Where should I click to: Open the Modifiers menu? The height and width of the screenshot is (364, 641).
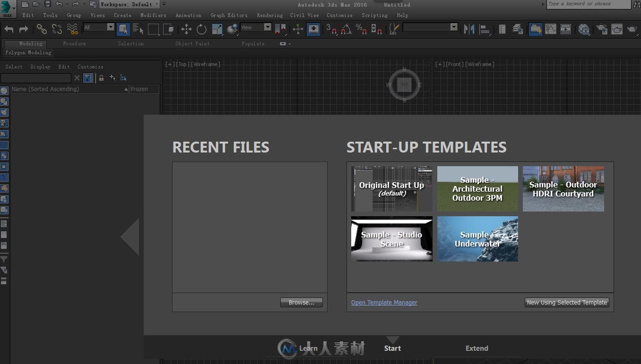[x=153, y=15]
